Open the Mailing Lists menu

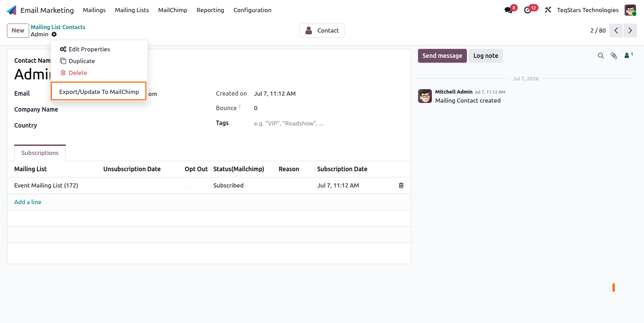click(132, 10)
